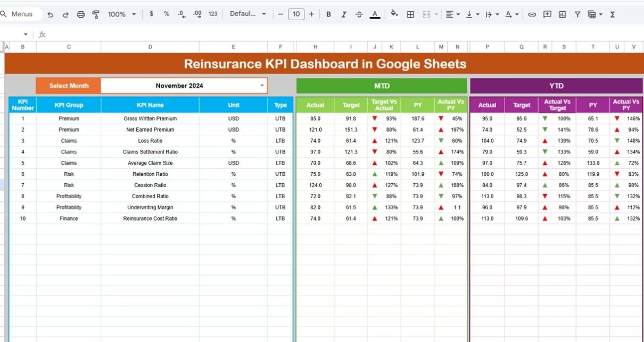Format as currency with dollar button

pos(152,14)
